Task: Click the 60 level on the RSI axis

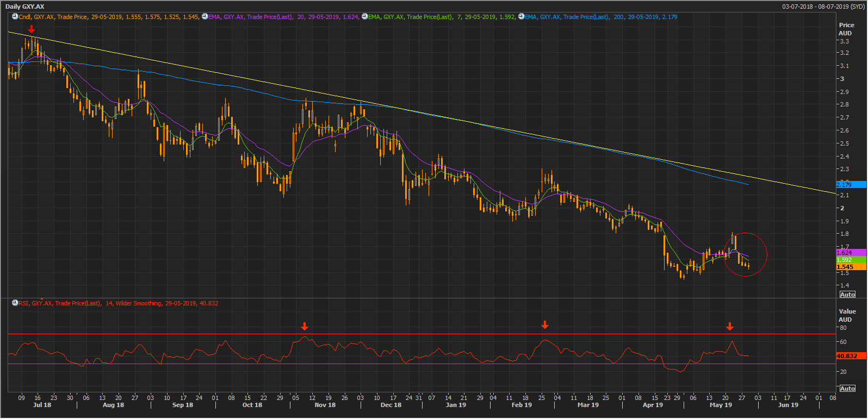Action: pos(843,342)
